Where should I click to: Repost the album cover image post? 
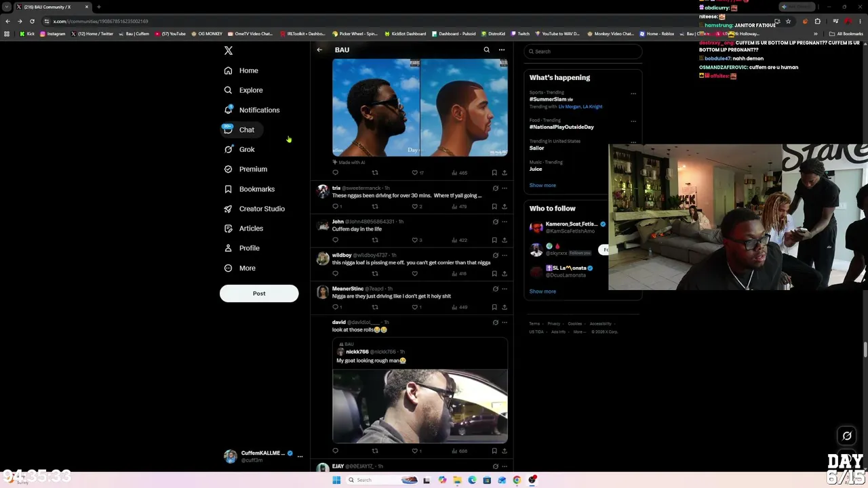pyautogui.click(x=375, y=173)
